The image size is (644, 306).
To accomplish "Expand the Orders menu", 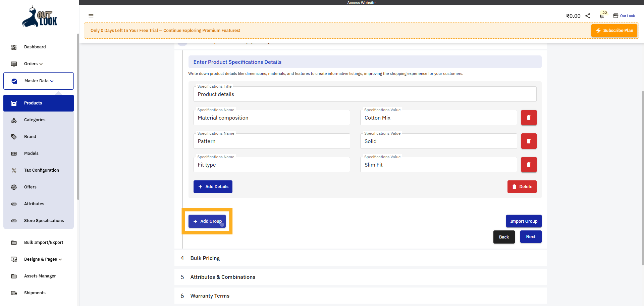I will [x=33, y=64].
